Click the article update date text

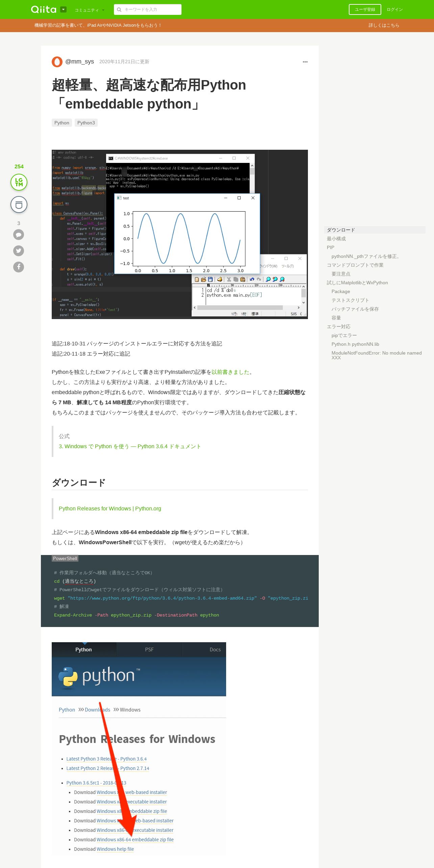124,62
